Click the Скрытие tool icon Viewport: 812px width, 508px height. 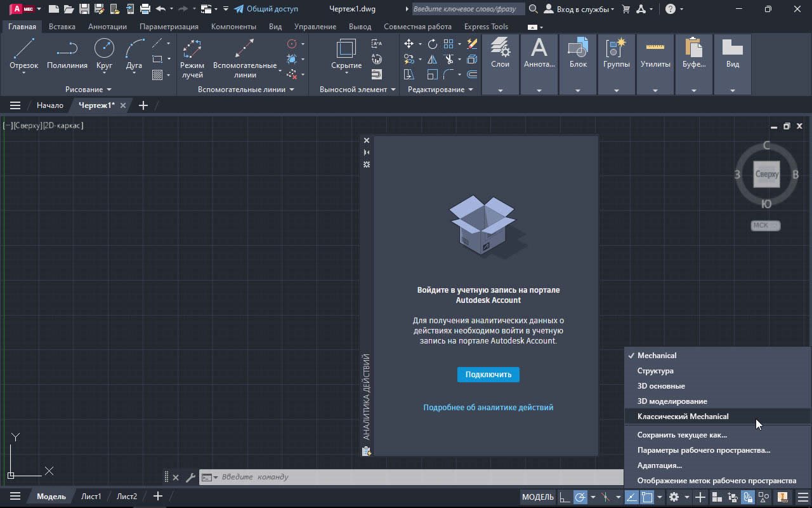pos(346,49)
